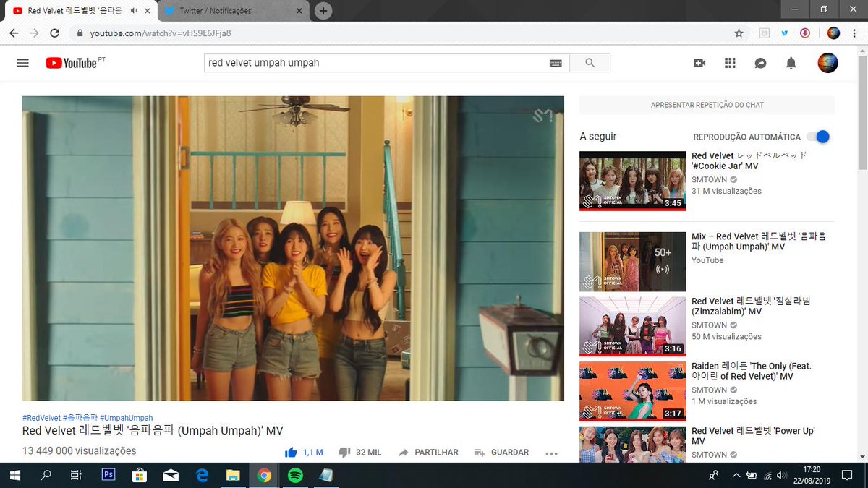
Task: Show hidden system tray icons chevron
Action: pyautogui.click(x=736, y=475)
